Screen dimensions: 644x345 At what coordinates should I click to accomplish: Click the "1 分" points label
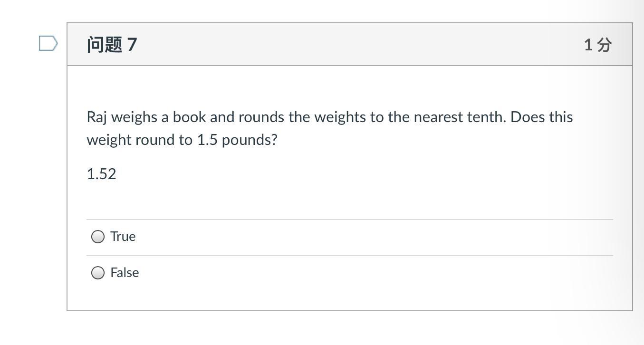click(x=597, y=45)
